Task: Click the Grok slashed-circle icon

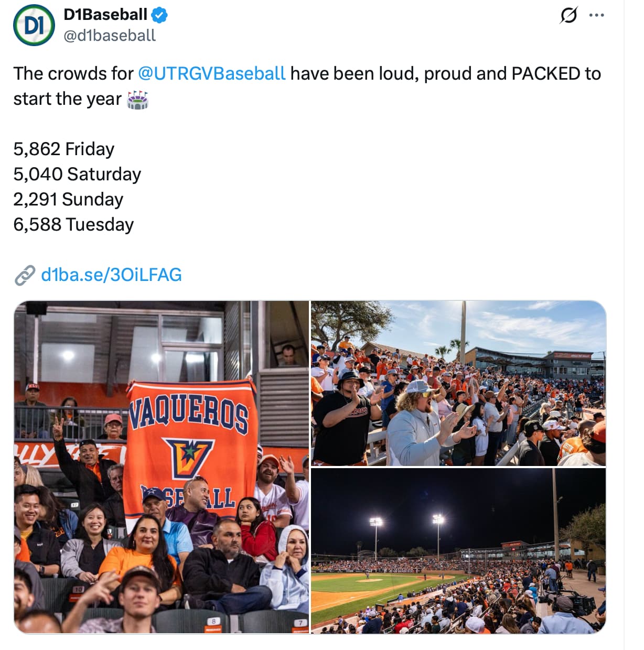Action: 568,15
